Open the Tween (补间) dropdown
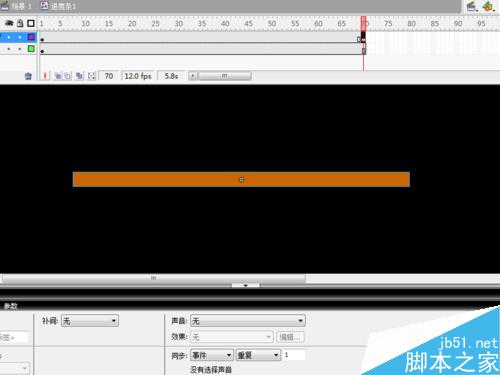 [90, 321]
